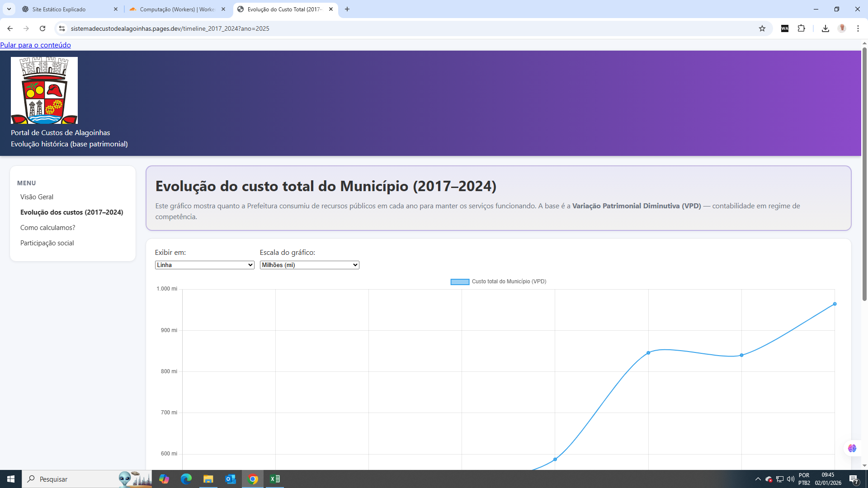Click the back navigation arrow
The width and height of the screenshot is (868, 488).
[x=10, y=28]
